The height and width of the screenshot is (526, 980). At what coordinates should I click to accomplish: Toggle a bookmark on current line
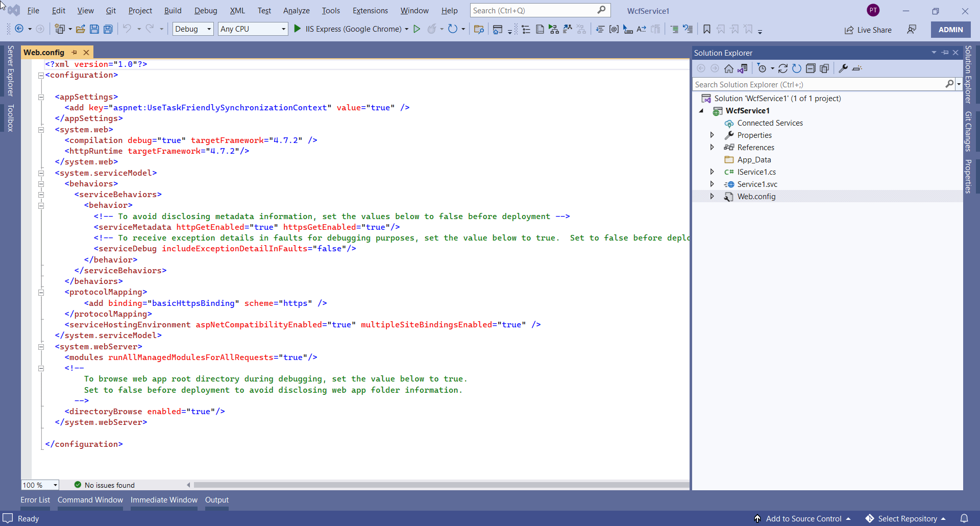pyautogui.click(x=707, y=29)
